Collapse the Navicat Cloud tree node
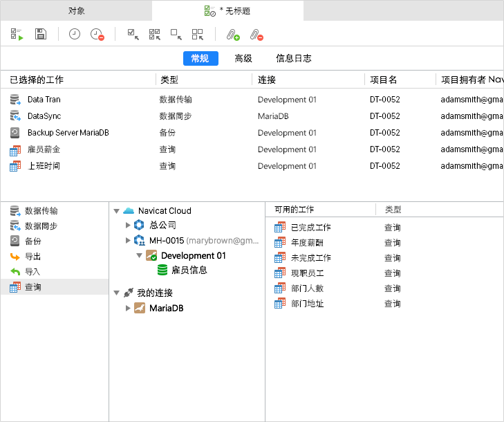Image resolution: width=504 pixels, height=422 pixels. pyautogui.click(x=116, y=211)
